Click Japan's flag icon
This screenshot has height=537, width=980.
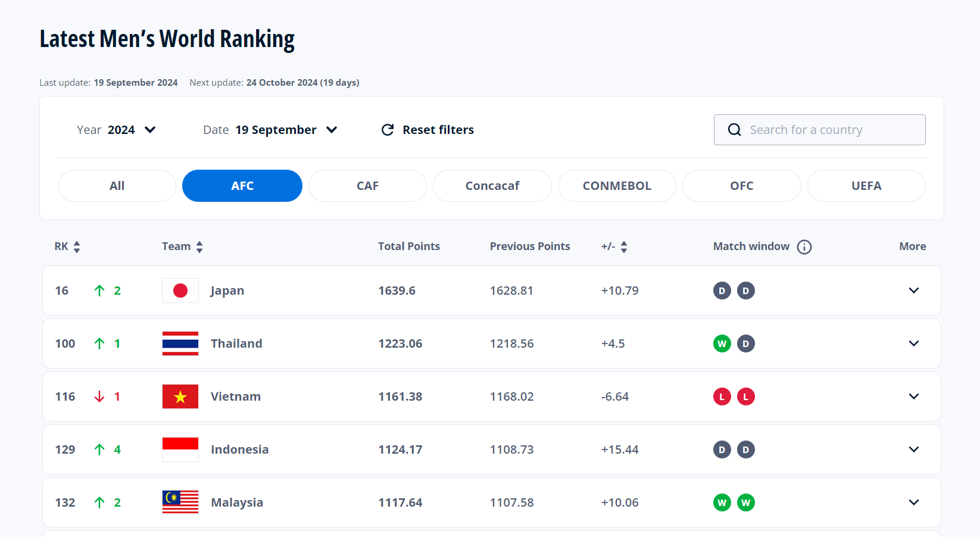point(180,291)
